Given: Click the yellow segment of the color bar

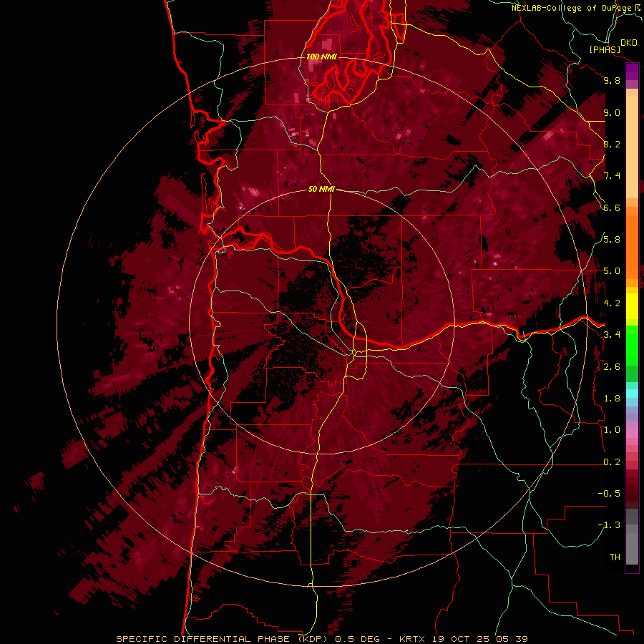Looking at the screenshot, I should click(632, 306).
